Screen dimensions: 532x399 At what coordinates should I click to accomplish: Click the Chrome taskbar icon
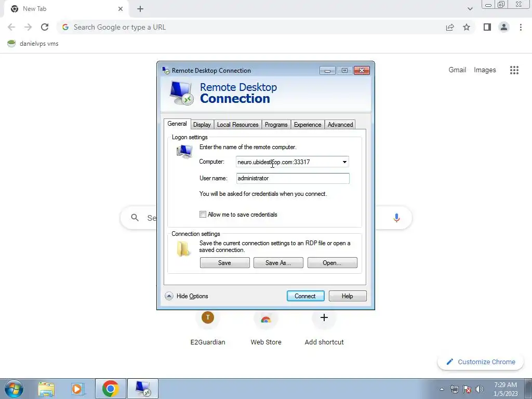(111, 389)
